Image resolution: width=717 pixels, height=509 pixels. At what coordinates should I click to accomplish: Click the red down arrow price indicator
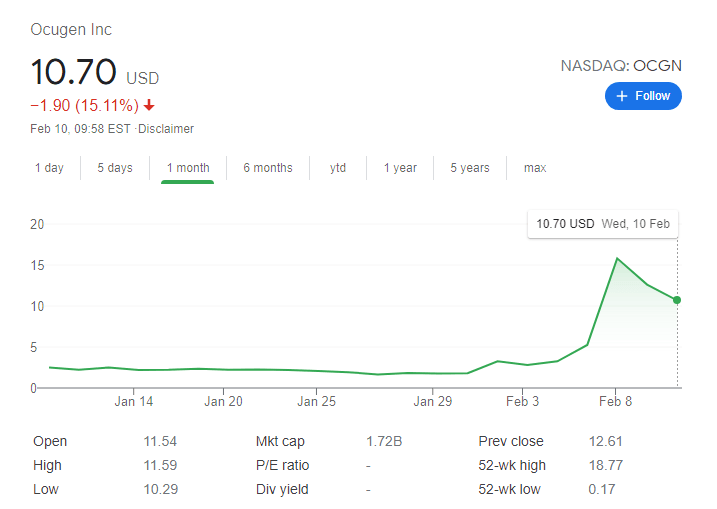(149, 106)
